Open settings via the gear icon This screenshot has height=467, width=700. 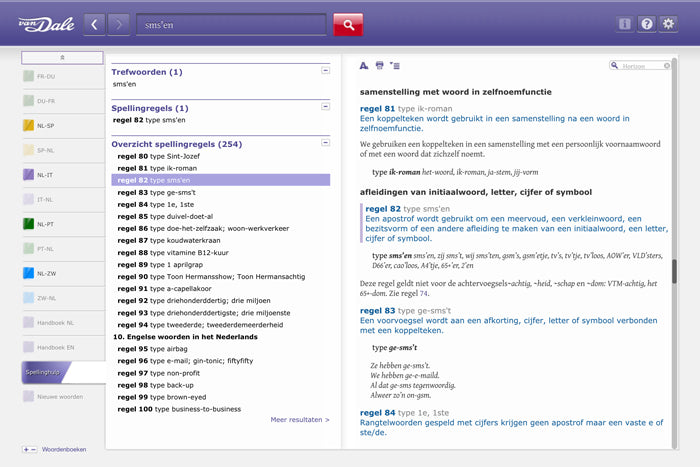[670, 24]
